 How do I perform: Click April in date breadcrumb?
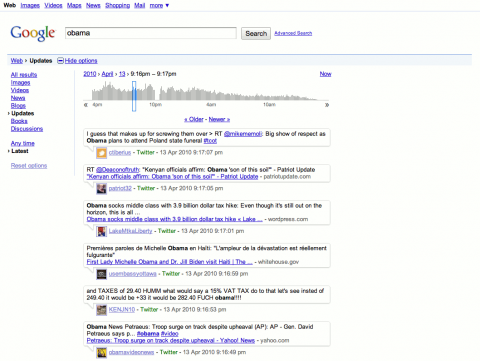click(107, 74)
